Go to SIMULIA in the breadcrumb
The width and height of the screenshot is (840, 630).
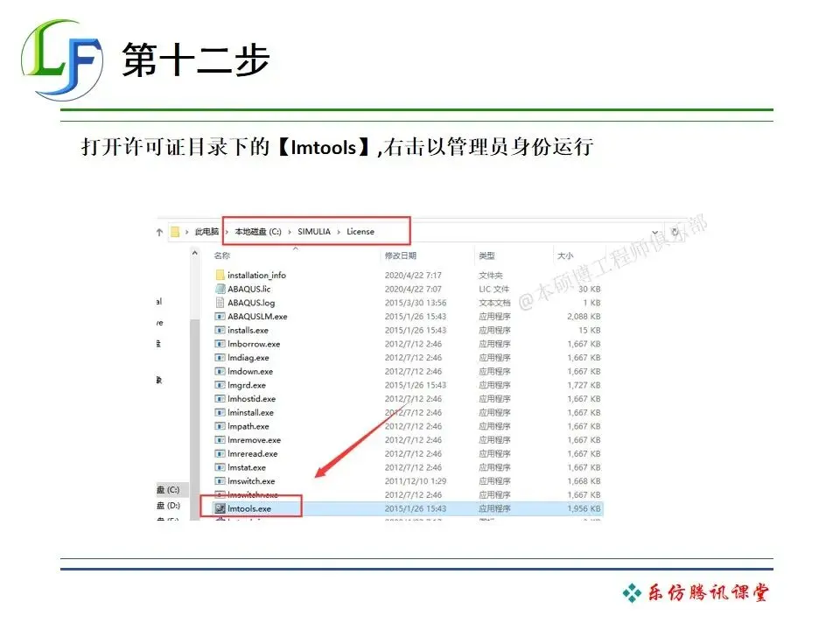[314, 231]
